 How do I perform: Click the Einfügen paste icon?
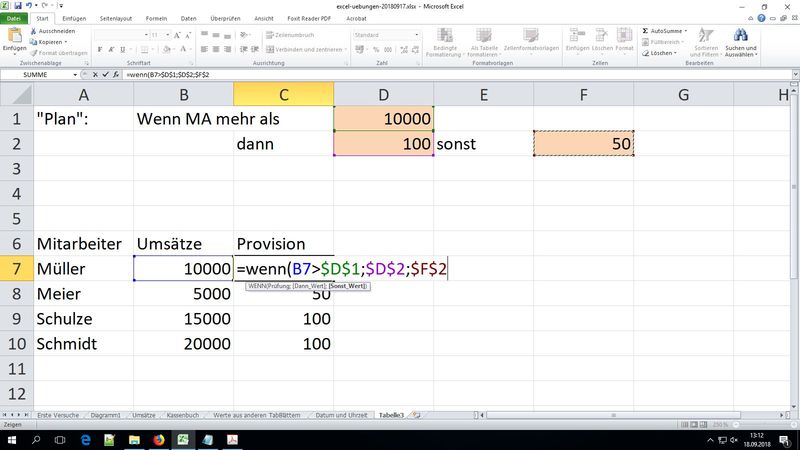click(x=14, y=40)
